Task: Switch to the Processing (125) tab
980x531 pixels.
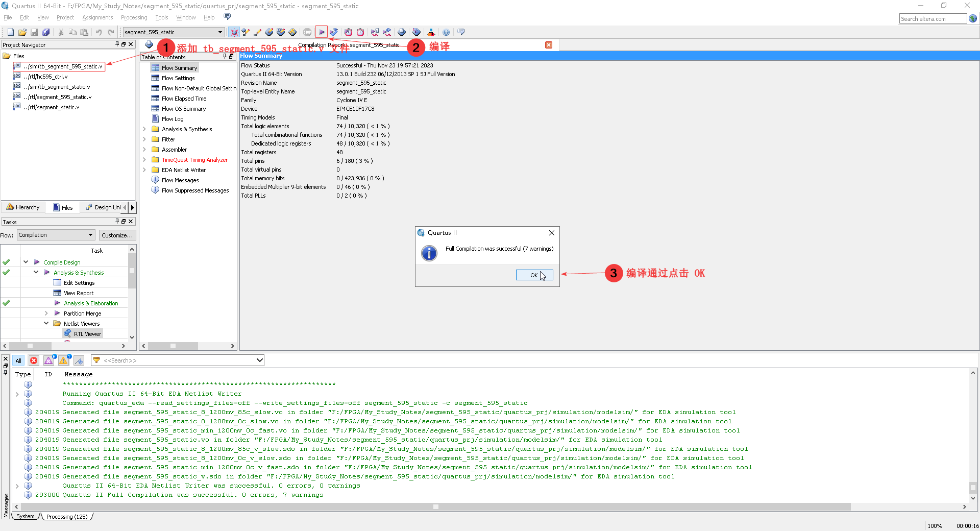Action: pos(67,516)
